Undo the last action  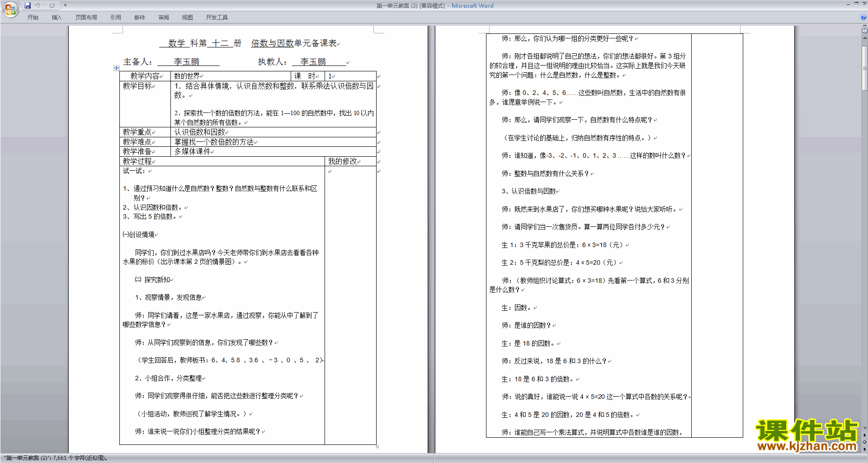click(x=38, y=5)
